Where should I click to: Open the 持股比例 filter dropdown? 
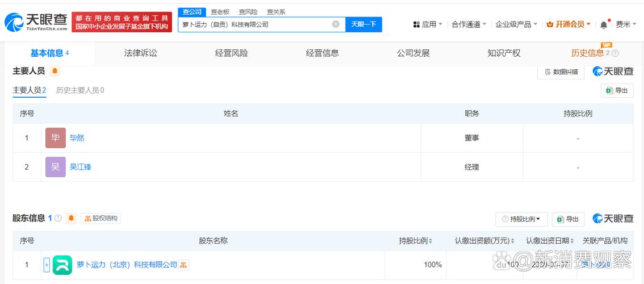521,219
